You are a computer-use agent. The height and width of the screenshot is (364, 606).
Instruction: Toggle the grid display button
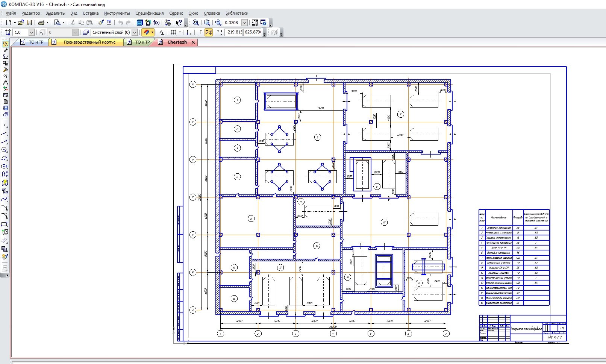(173, 32)
